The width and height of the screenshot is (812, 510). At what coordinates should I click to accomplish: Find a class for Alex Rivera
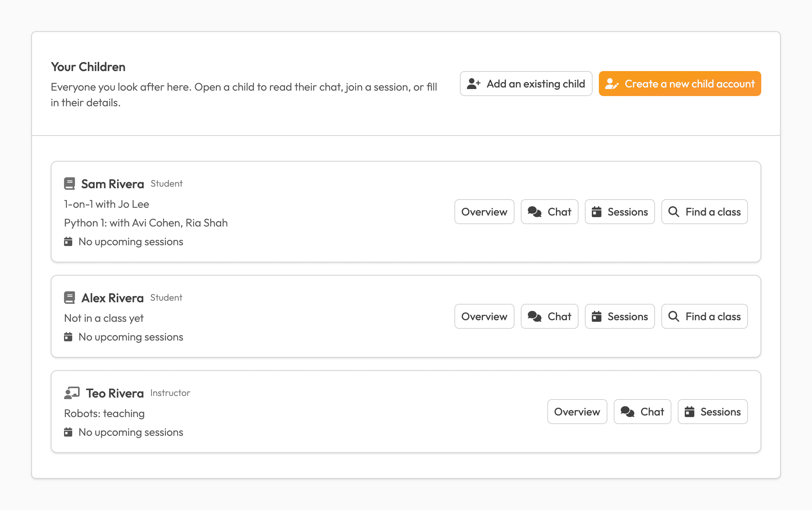tap(705, 316)
